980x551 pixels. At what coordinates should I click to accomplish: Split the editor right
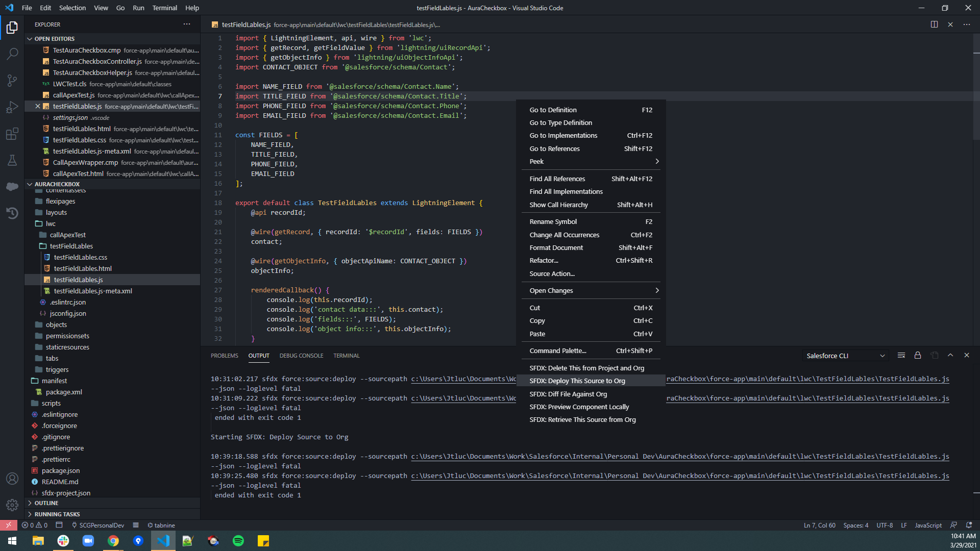click(934, 24)
